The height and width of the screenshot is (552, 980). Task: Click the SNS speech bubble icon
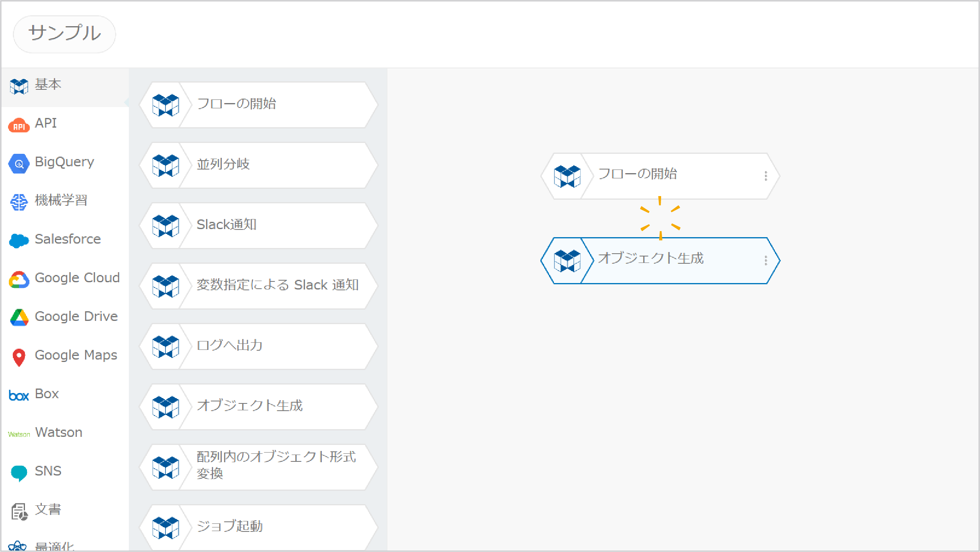(19, 473)
